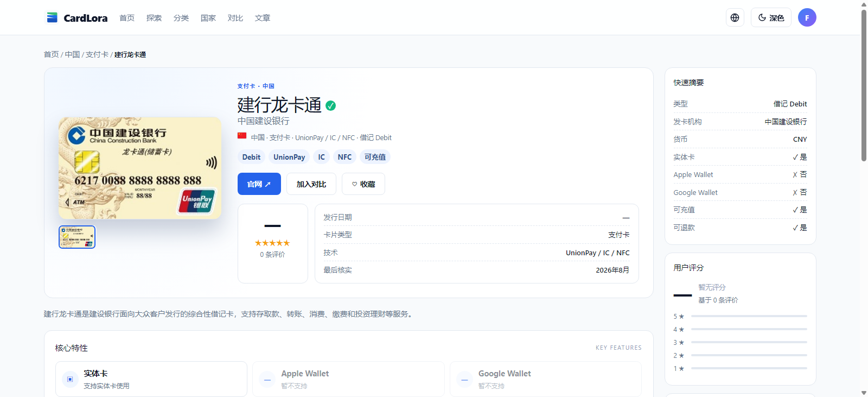
Task: Click the 支付卡 breadcrumb link
Action: [x=97, y=54]
